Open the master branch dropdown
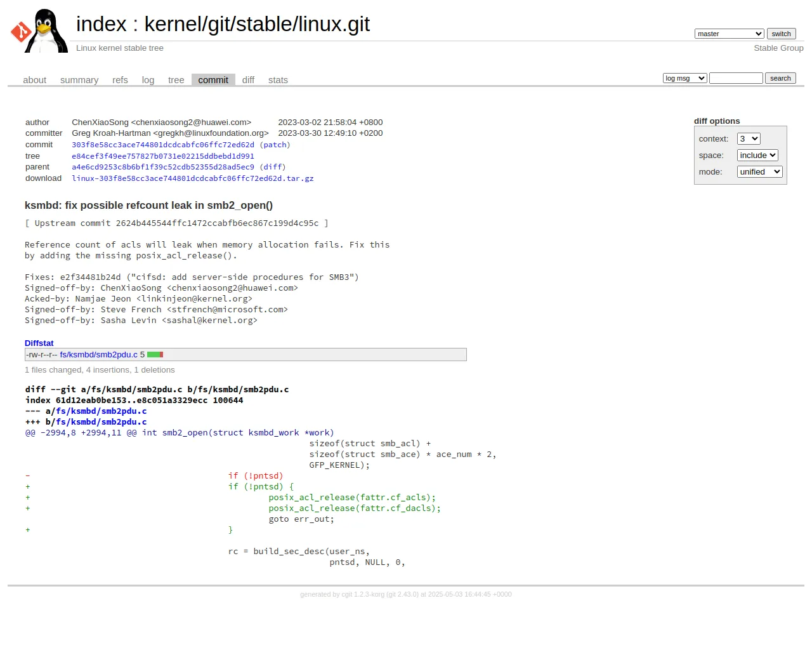This screenshot has width=812, height=650. pos(729,34)
